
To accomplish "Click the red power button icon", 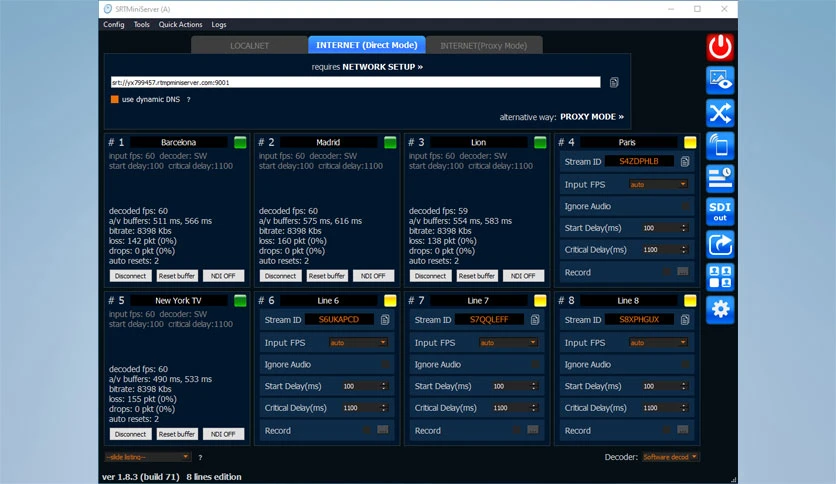I will pyautogui.click(x=720, y=47).
